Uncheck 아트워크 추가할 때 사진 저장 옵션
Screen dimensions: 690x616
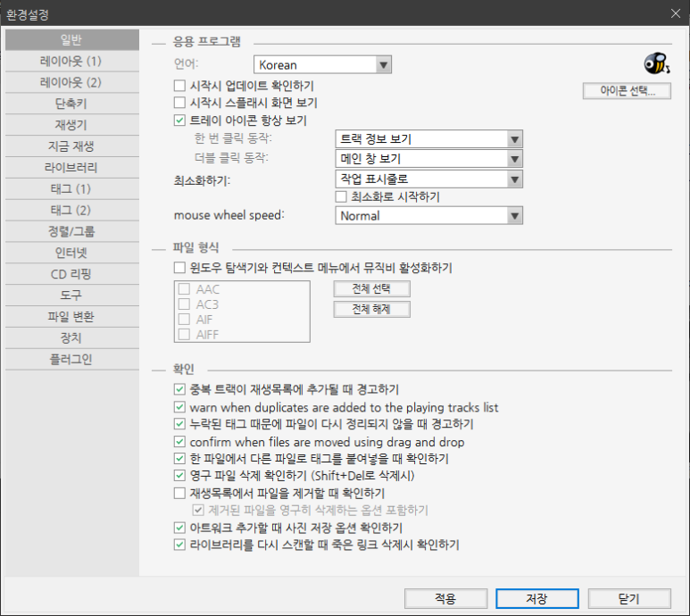(x=179, y=528)
